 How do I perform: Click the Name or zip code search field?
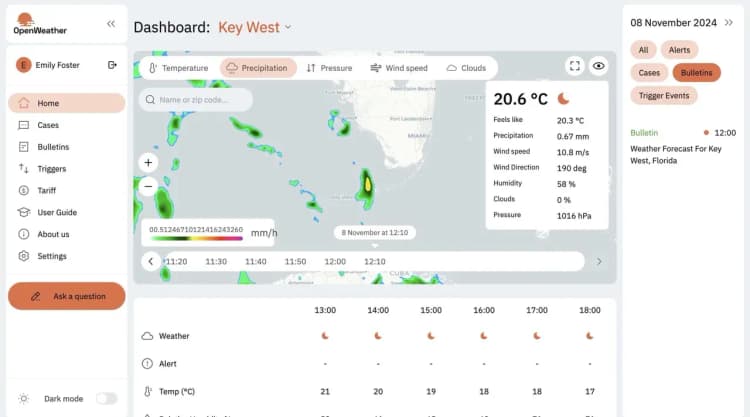[196, 100]
